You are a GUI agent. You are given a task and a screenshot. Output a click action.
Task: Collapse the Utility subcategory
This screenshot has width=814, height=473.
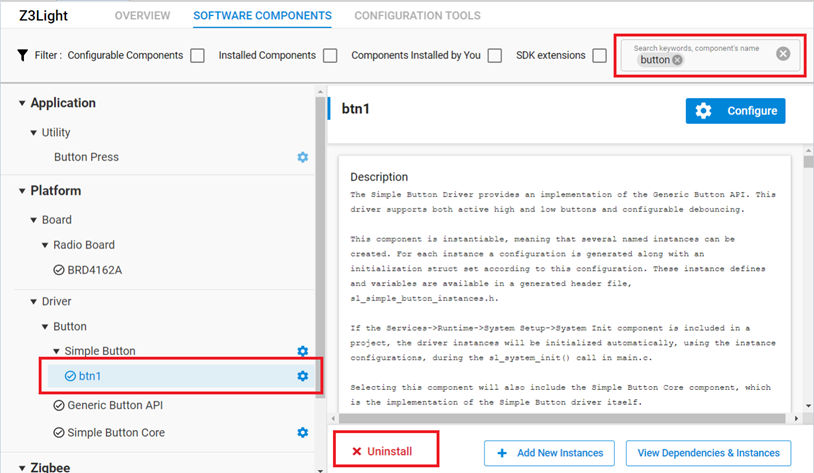[34, 133]
